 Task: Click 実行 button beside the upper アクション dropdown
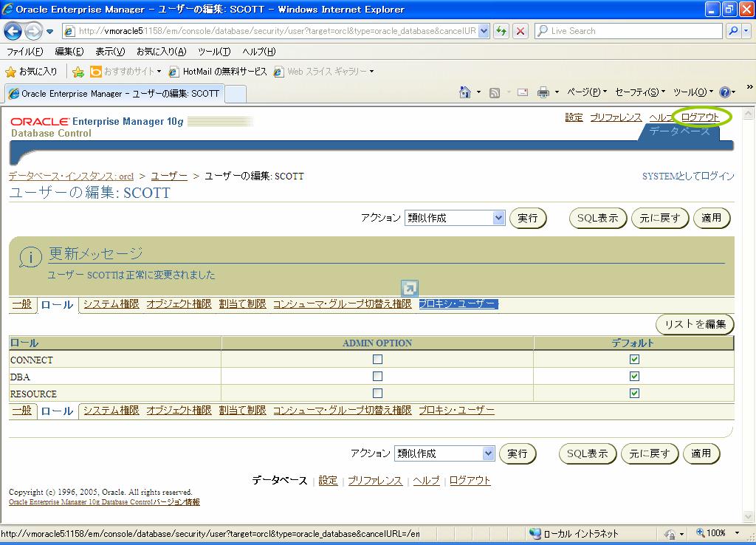(x=527, y=218)
